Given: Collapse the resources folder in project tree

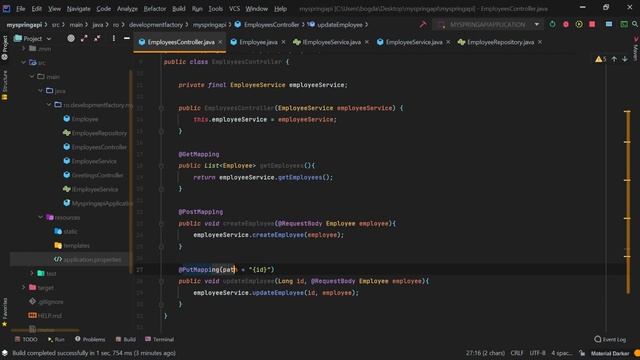Looking at the screenshot, I should click(x=40, y=217).
